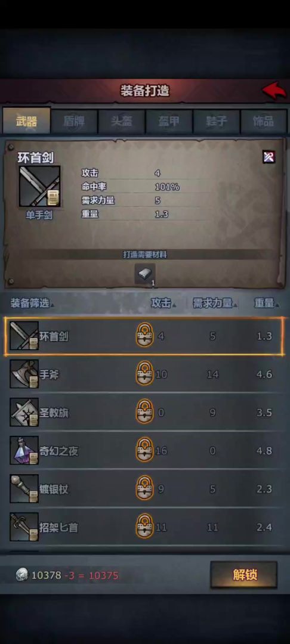The width and height of the screenshot is (290, 644).
Task: Select the 奇幻之夜 potion icon
Action: click(x=24, y=450)
